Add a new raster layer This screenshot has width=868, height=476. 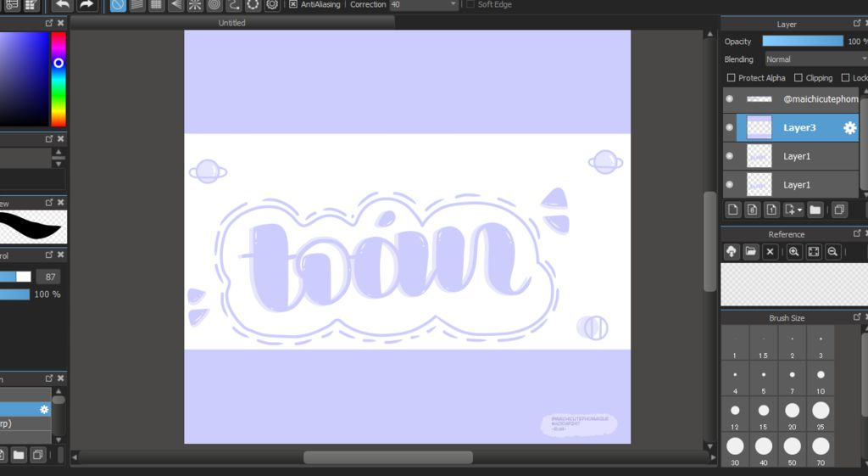[x=733, y=210]
